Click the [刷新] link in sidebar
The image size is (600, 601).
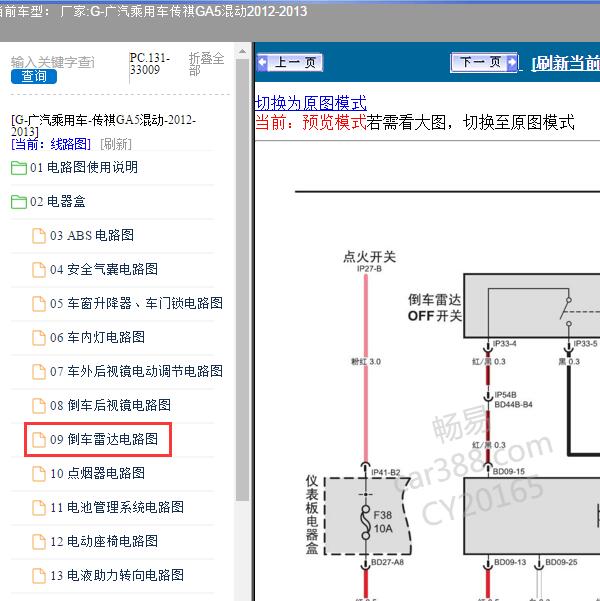[116, 145]
